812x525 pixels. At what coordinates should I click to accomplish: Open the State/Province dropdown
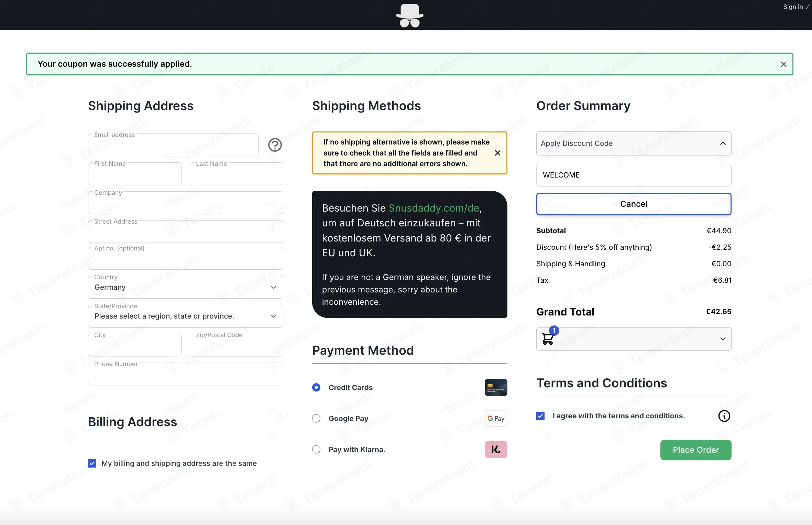pyautogui.click(x=186, y=316)
